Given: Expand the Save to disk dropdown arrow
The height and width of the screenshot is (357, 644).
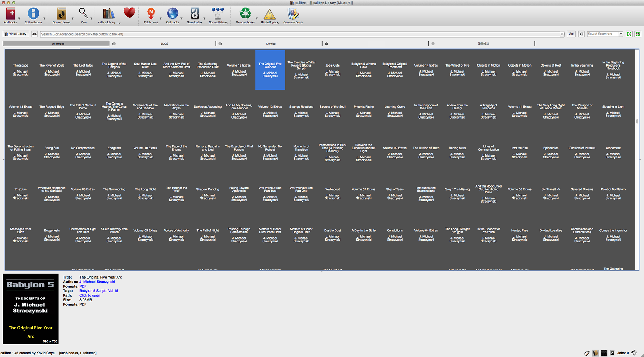Looking at the screenshot, I should tap(204, 18).
